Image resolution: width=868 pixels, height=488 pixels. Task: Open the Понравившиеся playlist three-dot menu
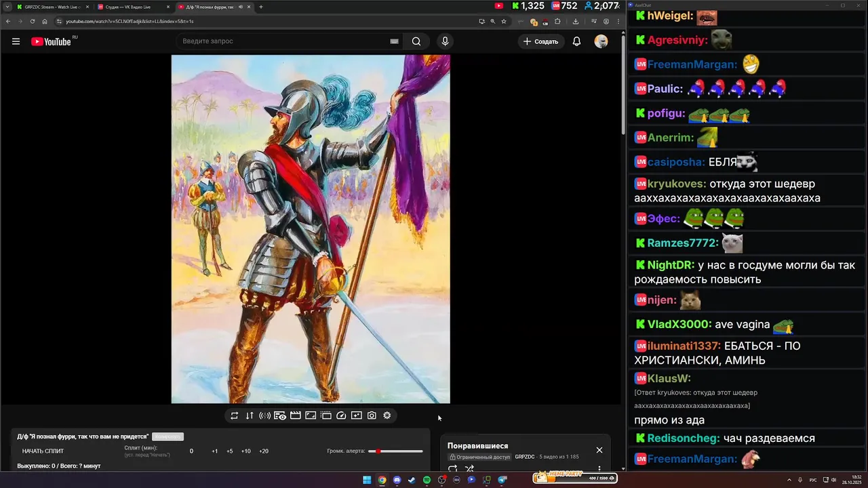(599, 468)
